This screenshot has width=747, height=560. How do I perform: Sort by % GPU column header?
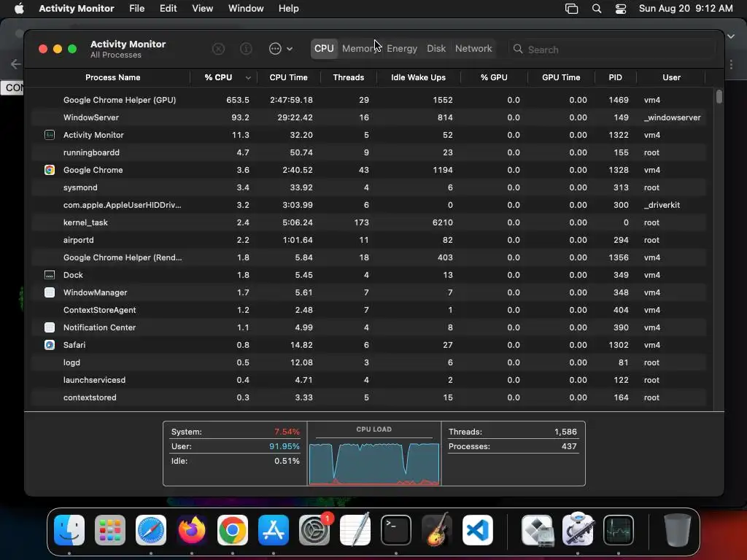tap(494, 77)
